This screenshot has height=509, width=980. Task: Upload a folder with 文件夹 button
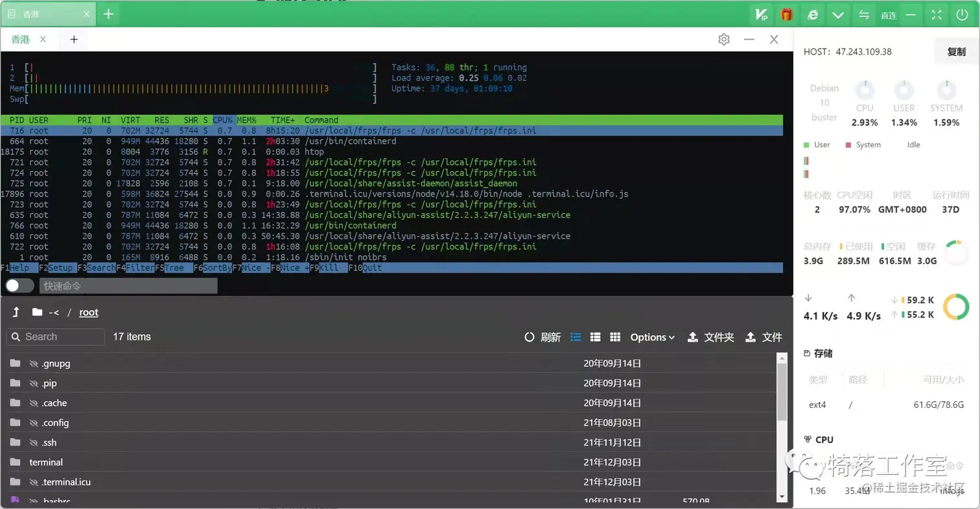[x=711, y=337]
